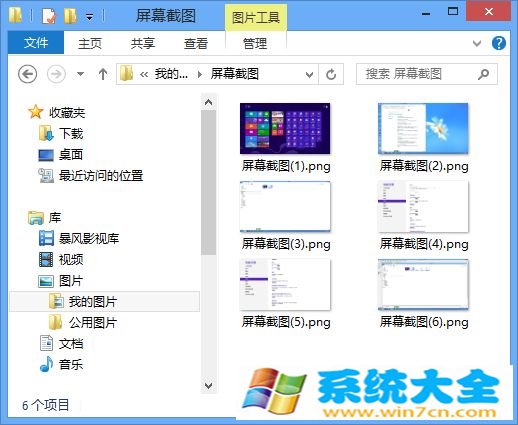The width and height of the screenshot is (518, 425).
Task: Select thumbnail of 屏幕截图(6).png
Action: pyautogui.click(x=423, y=285)
